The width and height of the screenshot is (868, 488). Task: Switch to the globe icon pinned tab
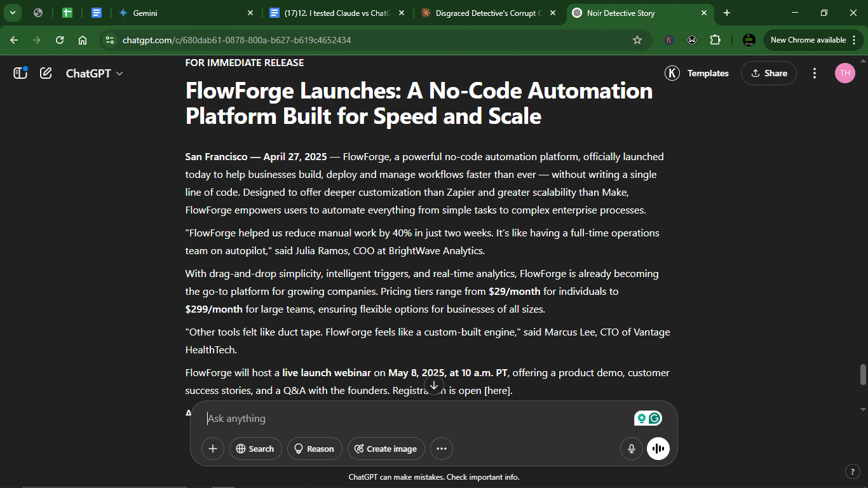pyautogui.click(x=38, y=13)
